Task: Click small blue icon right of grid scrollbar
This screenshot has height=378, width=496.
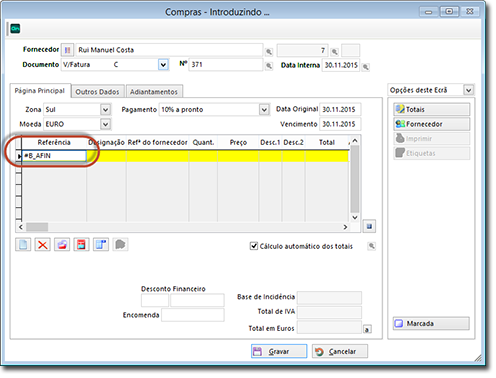Action: [369, 226]
